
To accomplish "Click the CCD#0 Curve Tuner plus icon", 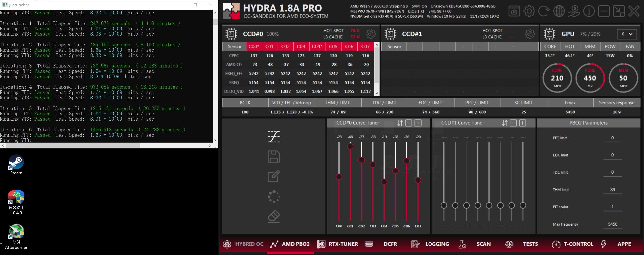I will point(418,123).
